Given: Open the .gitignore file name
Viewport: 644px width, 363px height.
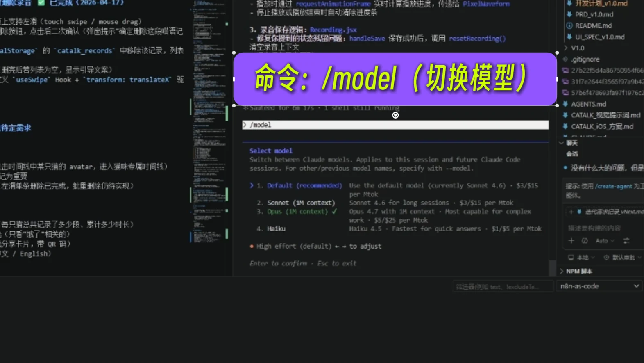Looking at the screenshot, I should pyautogui.click(x=585, y=59).
